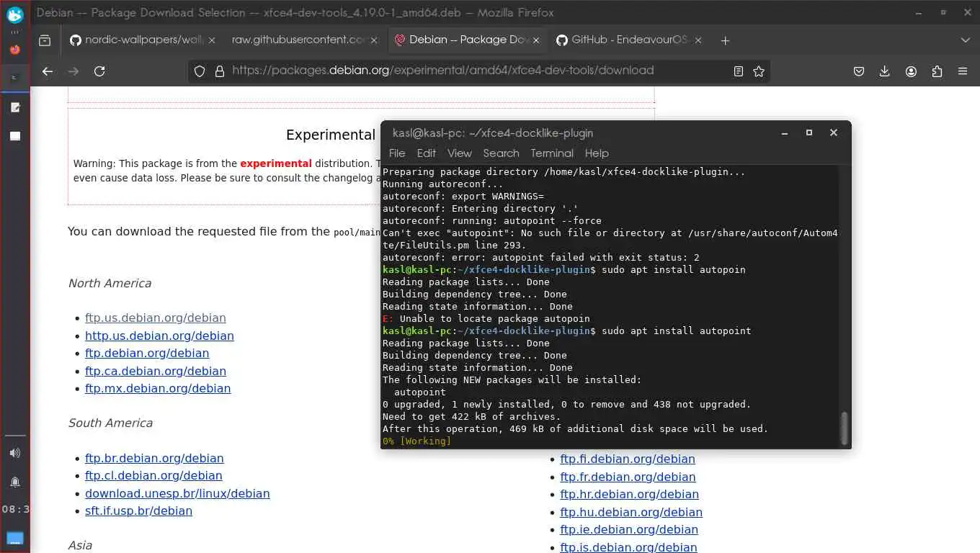
Task: Expand the list all tabs dropdown
Action: point(966,40)
